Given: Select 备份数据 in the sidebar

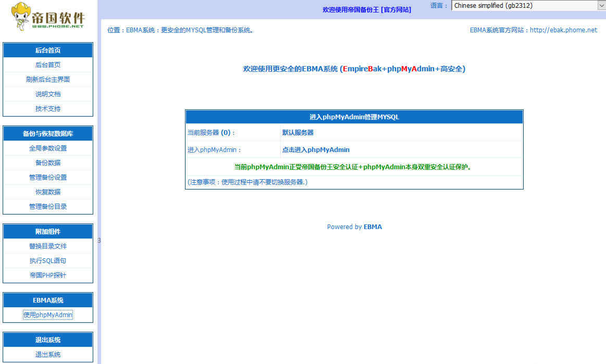Looking at the screenshot, I should coord(48,162).
